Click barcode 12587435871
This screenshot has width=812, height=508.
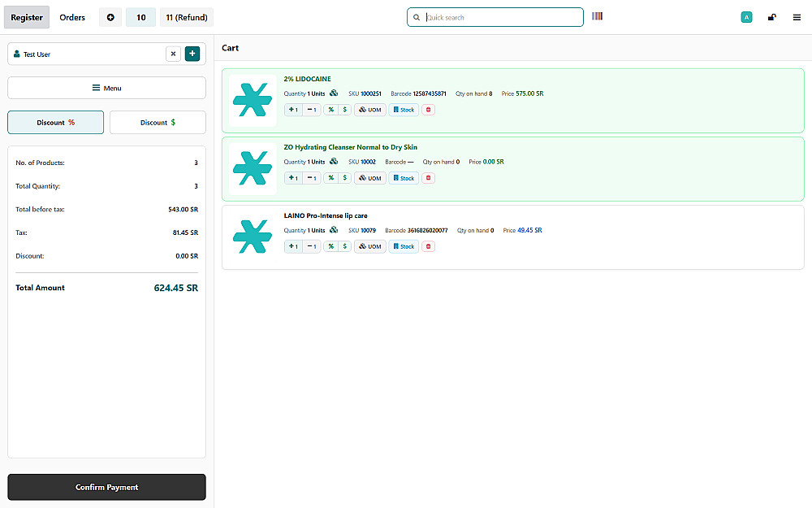tap(430, 93)
